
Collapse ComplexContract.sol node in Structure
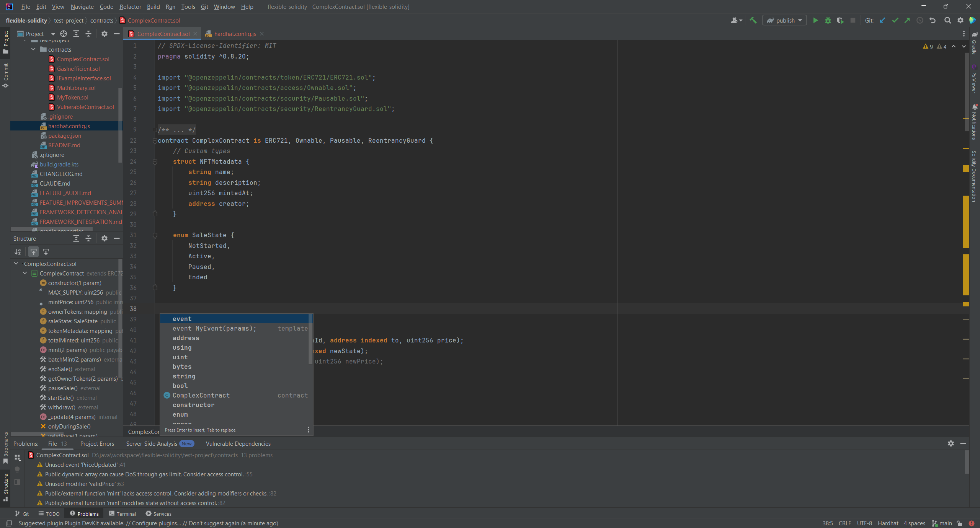tap(16, 264)
